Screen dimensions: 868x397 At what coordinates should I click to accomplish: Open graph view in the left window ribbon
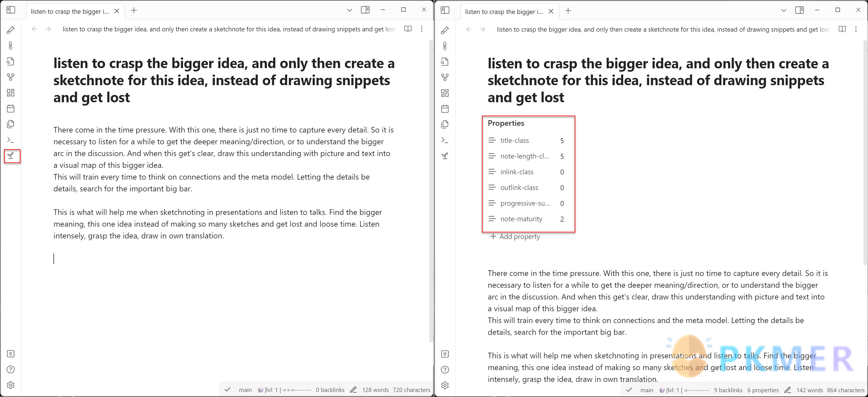click(x=10, y=77)
